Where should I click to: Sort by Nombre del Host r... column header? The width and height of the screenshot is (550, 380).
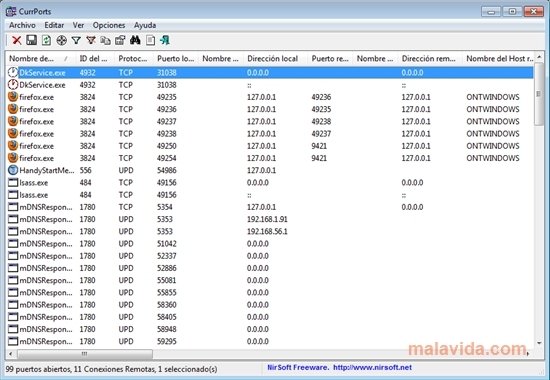(x=499, y=59)
